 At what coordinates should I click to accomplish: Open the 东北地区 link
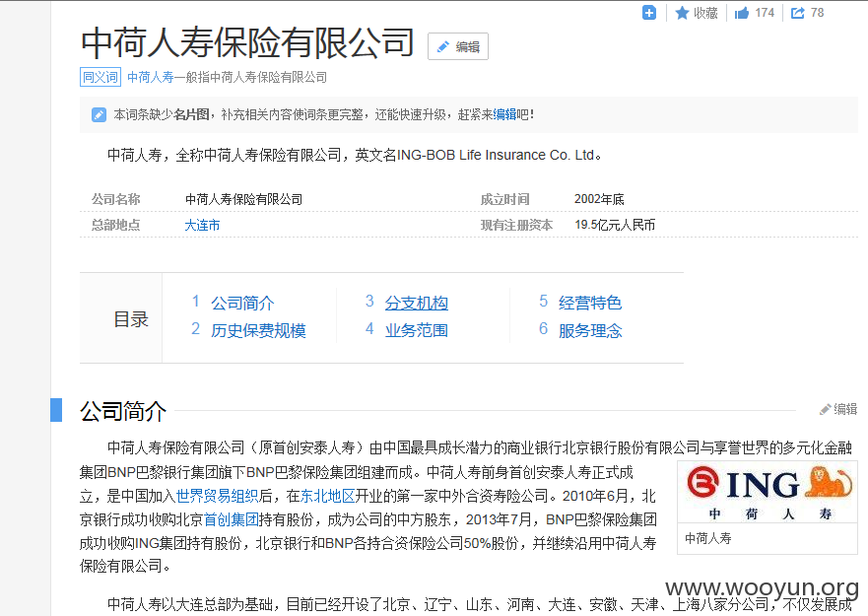tap(327, 496)
